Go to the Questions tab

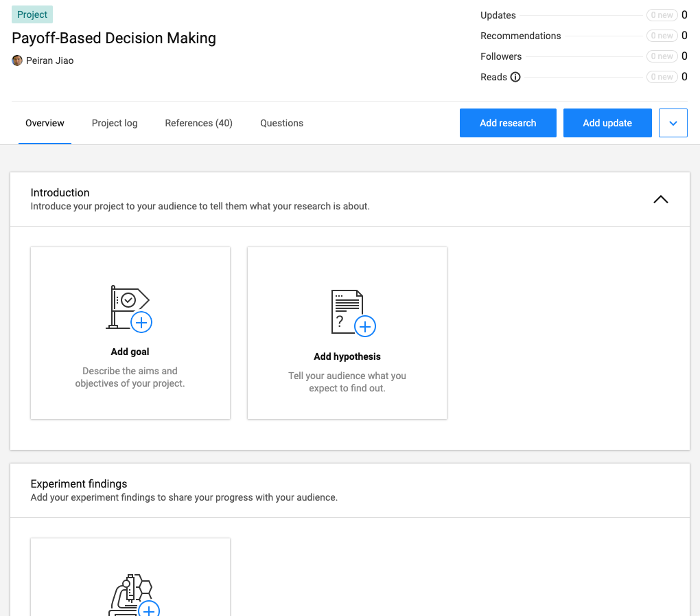pyautogui.click(x=281, y=123)
